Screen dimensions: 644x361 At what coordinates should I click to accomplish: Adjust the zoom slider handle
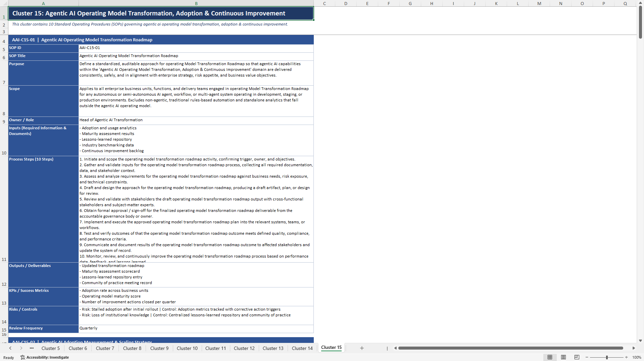click(607, 357)
